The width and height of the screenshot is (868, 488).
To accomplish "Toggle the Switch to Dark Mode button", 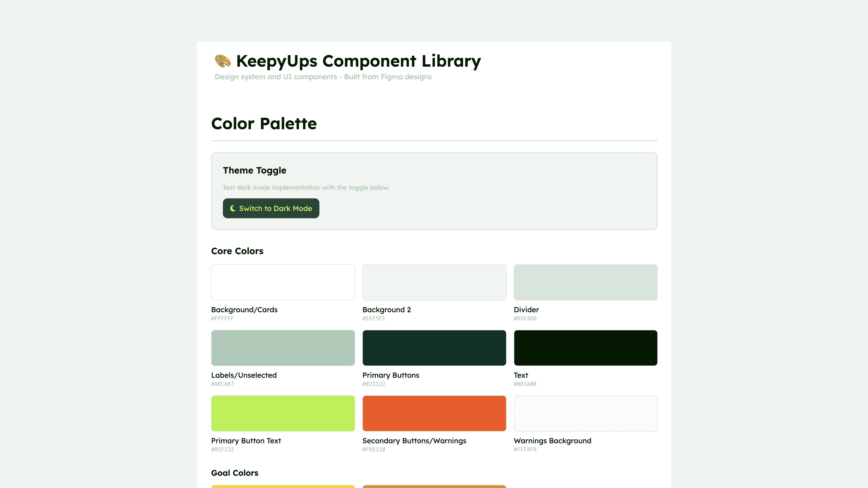I will 271,209.
